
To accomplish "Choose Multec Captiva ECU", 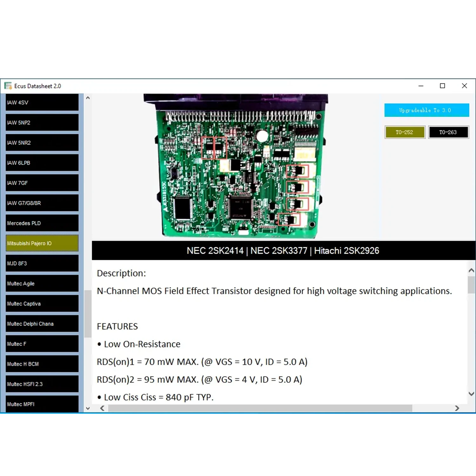I will click(x=42, y=304).
